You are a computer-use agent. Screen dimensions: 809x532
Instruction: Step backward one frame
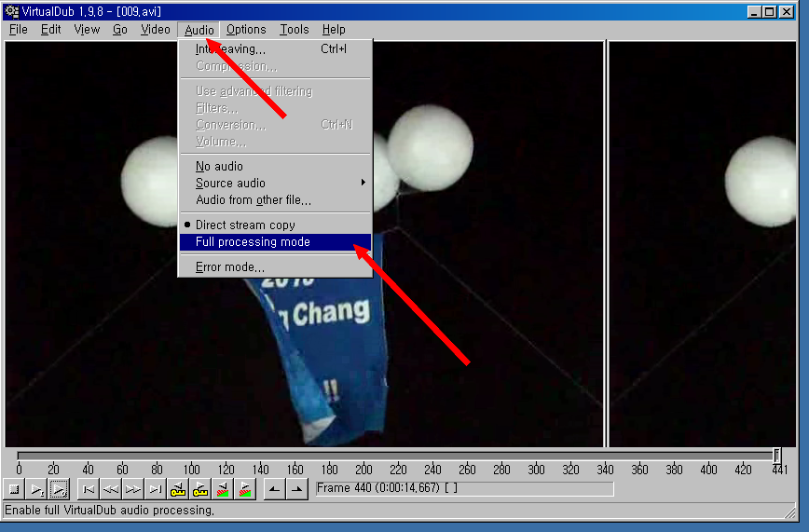coord(111,489)
